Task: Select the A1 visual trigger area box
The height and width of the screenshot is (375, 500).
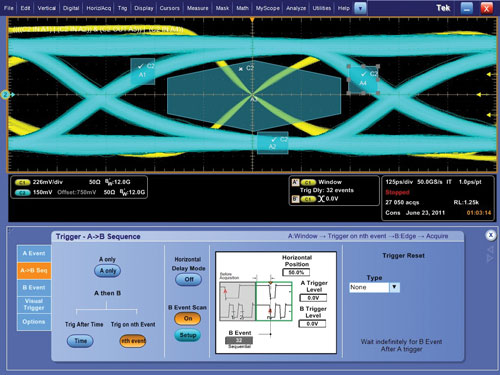Action: coord(143,71)
